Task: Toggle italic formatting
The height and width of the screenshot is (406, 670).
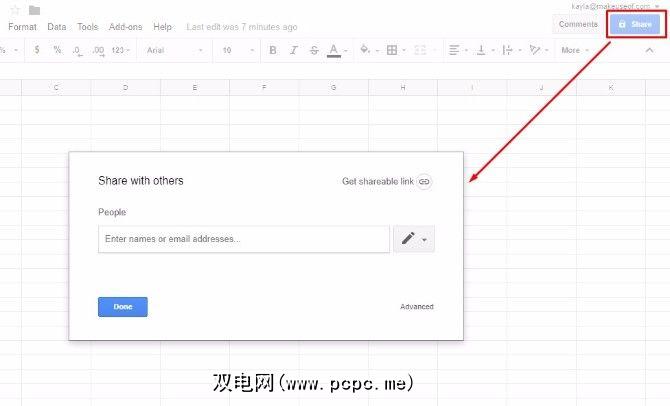Action: (294, 50)
